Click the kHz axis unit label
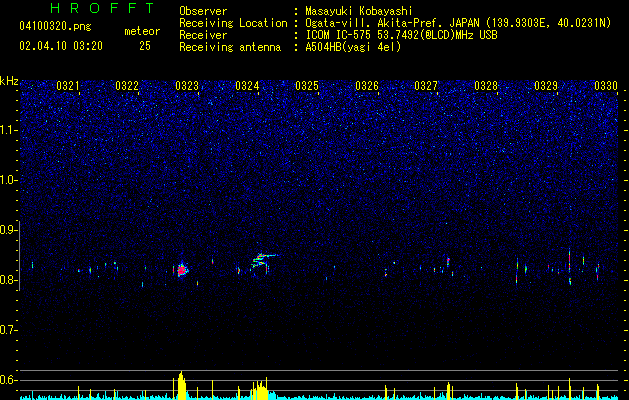The width and height of the screenshot is (629, 400). pos(9,81)
